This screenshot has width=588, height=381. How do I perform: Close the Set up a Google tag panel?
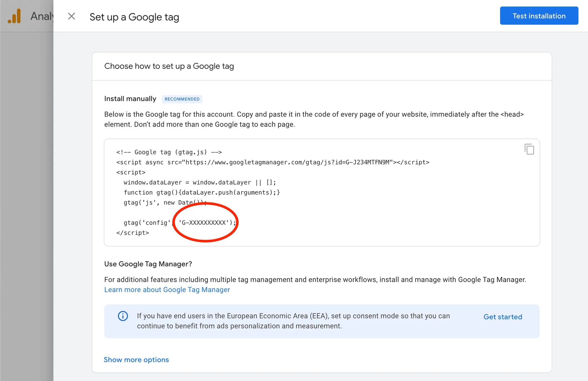pos(71,16)
